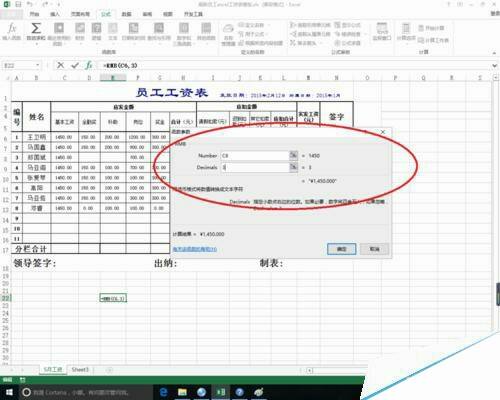Click the OK button in dialog
Screen dimensions: 500x400
(341, 249)
